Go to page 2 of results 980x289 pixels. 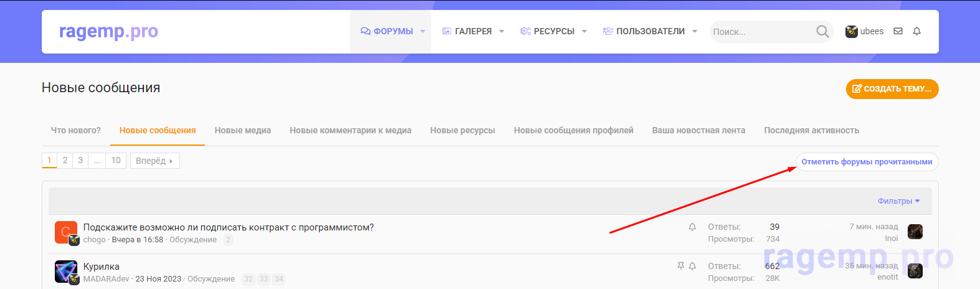coord(65,161)
